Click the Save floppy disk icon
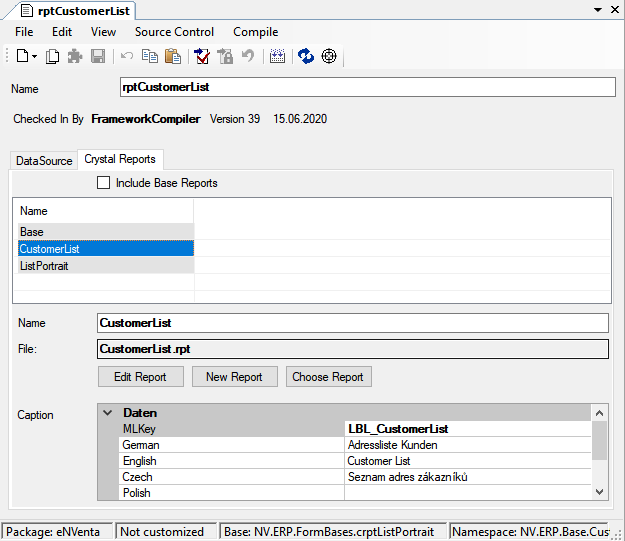This screenshot has width=625, height=541. click(98, 56)
